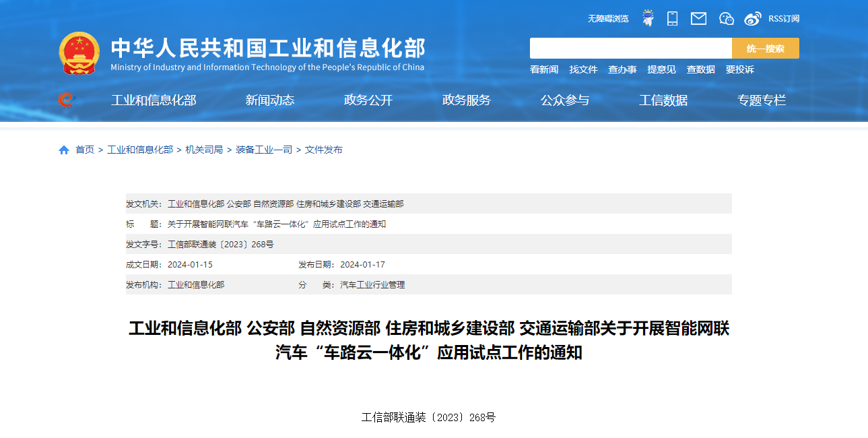Open the Weibo icon

click(752, 18)
